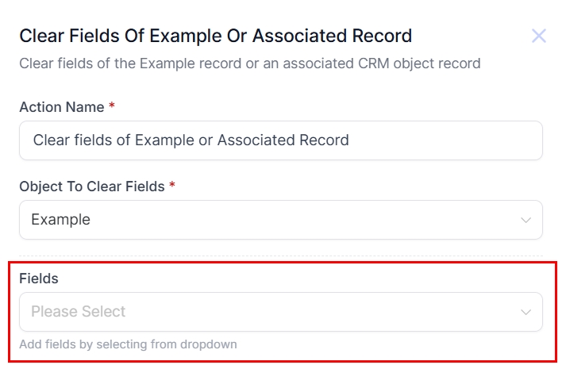566x392 pixels.
Task: Click the Fields label above the dropdown
Action: point(39,279)
